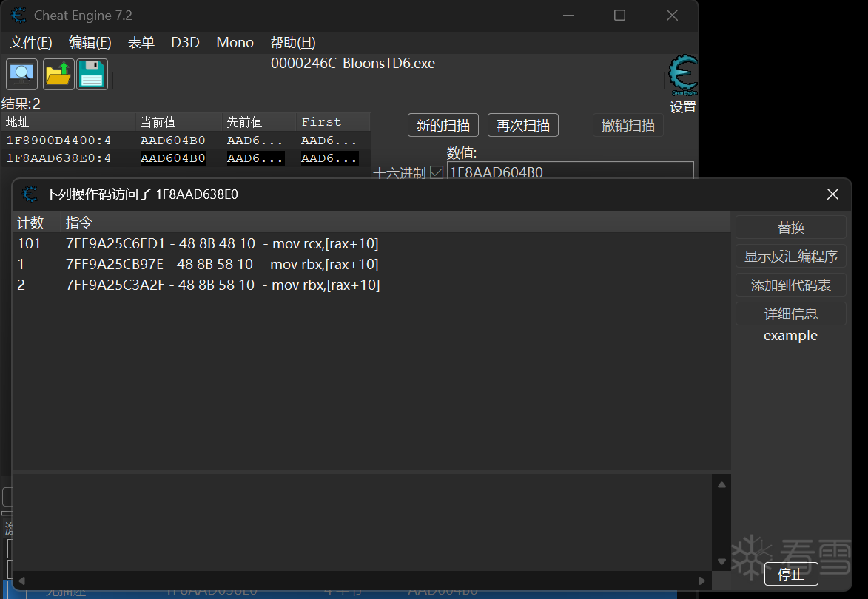Open Cheat Engine settings logo icon
This screenshot has width=868, height=599.
(683, 75)
